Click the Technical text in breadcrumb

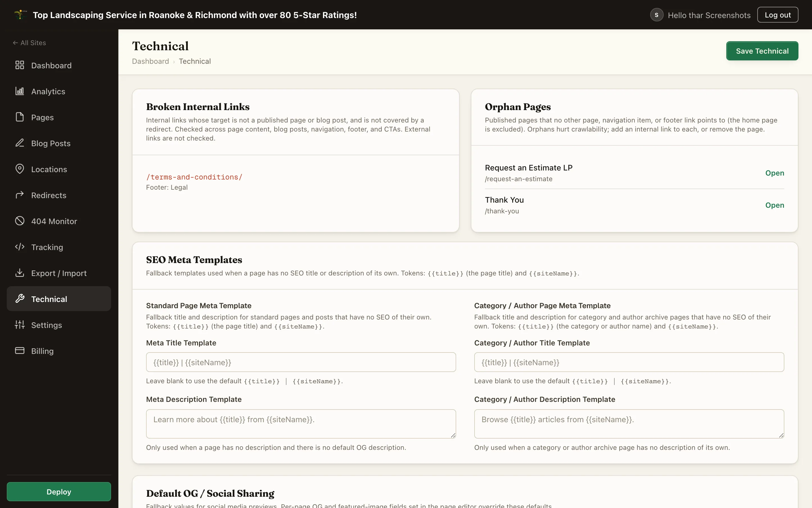click(195, 61)
